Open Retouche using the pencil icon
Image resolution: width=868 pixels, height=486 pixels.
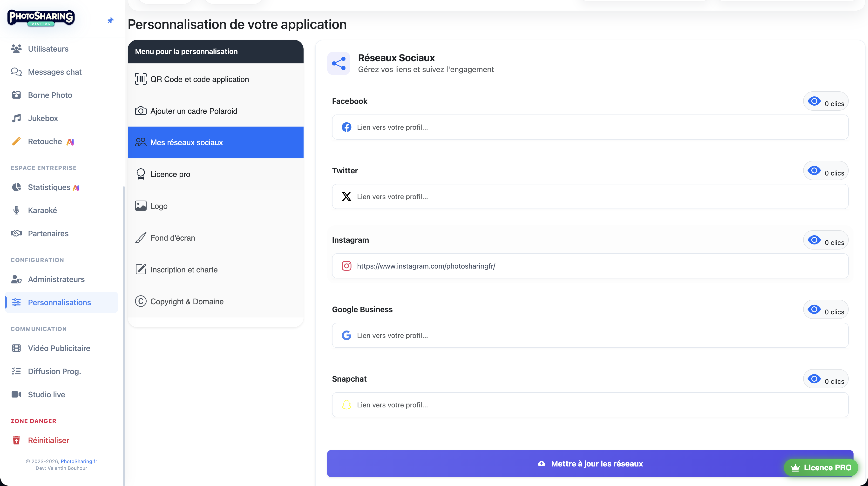click(x=16, y=142)
